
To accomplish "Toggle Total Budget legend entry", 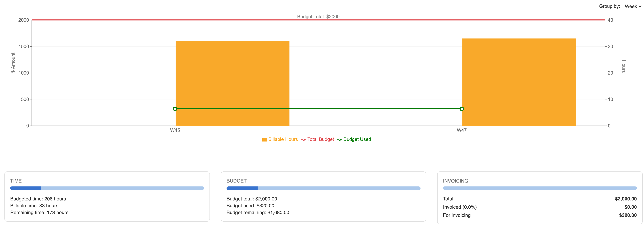I will click(318, 139).
